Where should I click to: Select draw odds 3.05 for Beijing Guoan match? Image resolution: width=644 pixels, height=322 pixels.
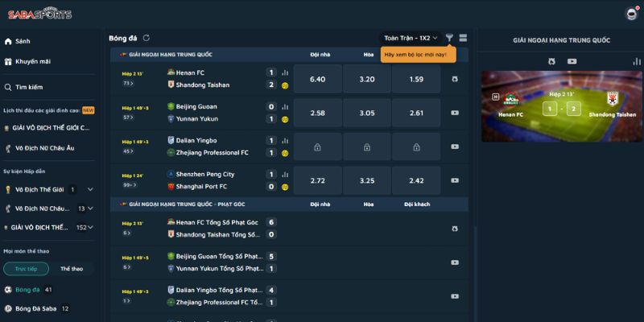366,113
